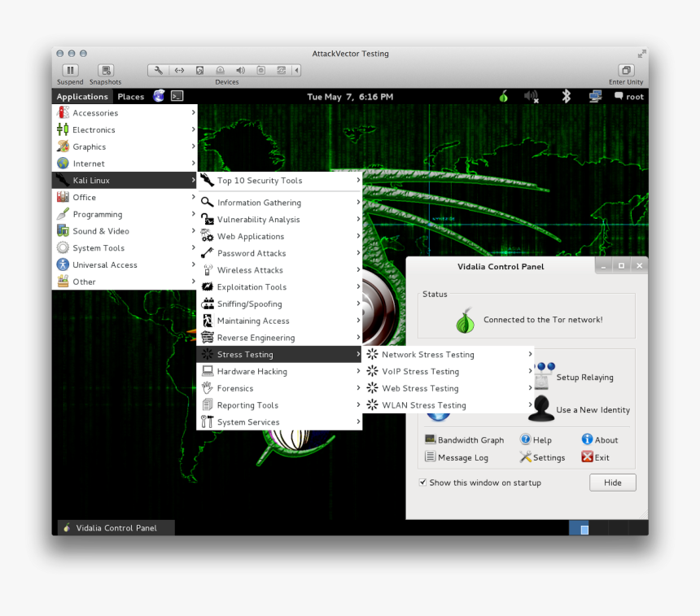This screenshot has width=700, height=616.
Task: Open Vidalia About dialog
Action: (x=600, y=439)
